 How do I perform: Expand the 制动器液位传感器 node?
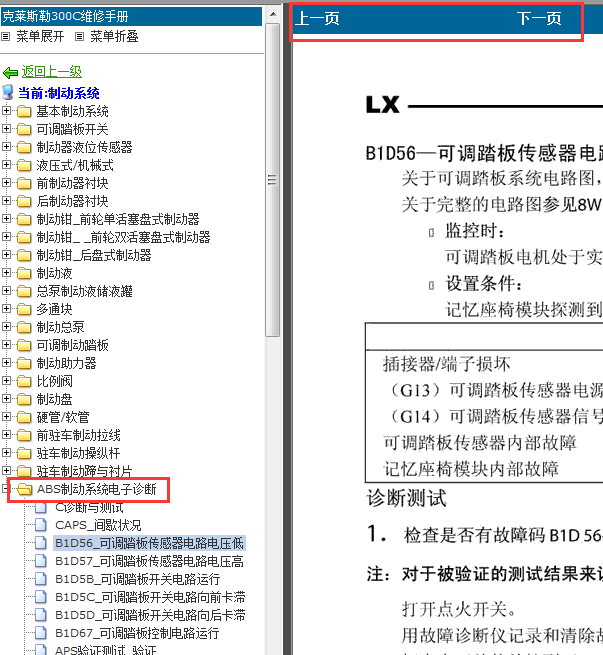tap(6, 147)
